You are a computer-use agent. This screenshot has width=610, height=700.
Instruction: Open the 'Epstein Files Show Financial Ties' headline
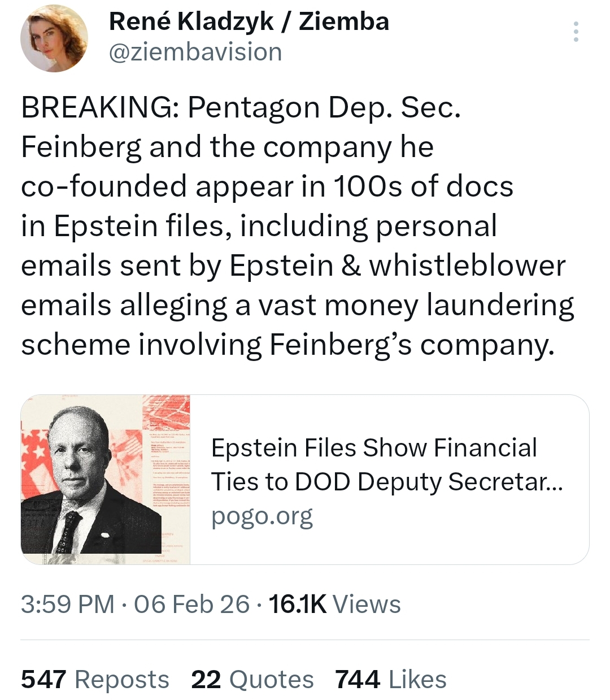click(x=373, y=448)
